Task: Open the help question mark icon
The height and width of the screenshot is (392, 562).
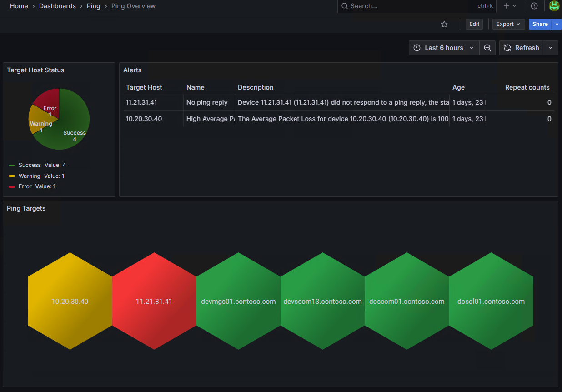Action: pyautogui.click(x=534, y=6)
